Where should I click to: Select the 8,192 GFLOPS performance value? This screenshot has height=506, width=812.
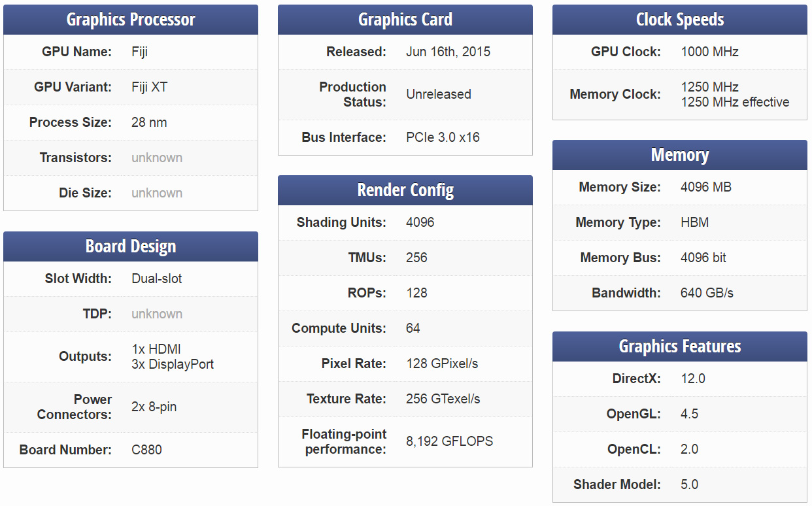point(449,441)
